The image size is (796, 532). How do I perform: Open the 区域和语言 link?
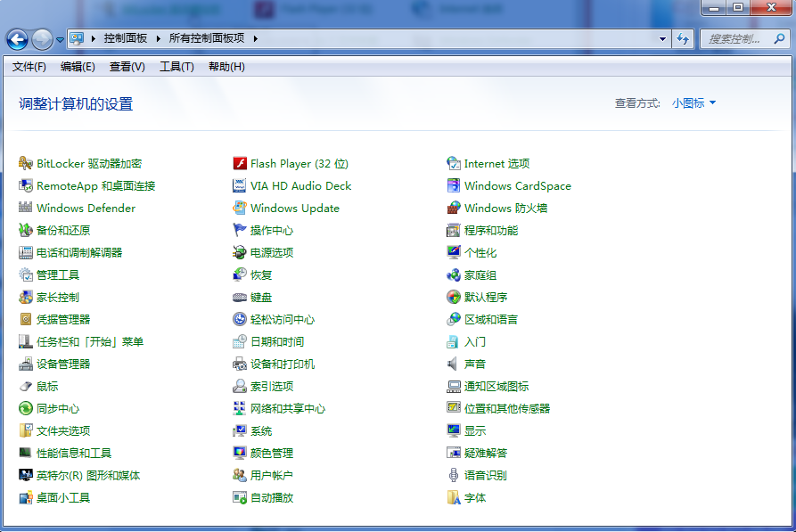click(491, 319)
